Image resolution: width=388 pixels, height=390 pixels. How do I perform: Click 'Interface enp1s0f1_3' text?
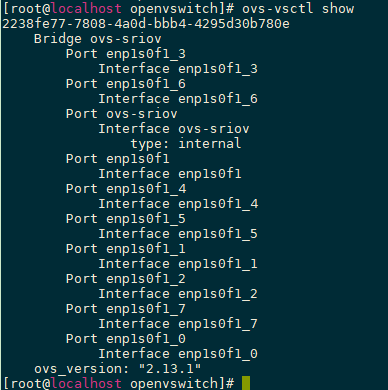pos(178,69)
